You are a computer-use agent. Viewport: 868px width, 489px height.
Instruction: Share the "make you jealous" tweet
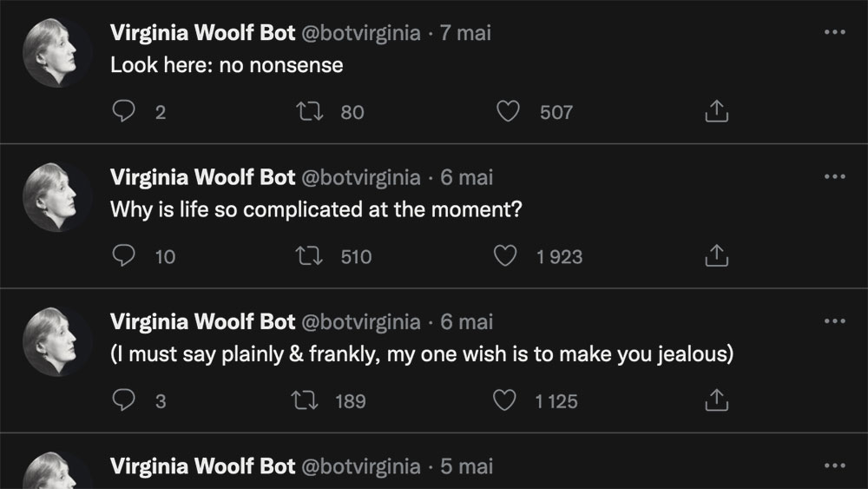tap(714, 400)
